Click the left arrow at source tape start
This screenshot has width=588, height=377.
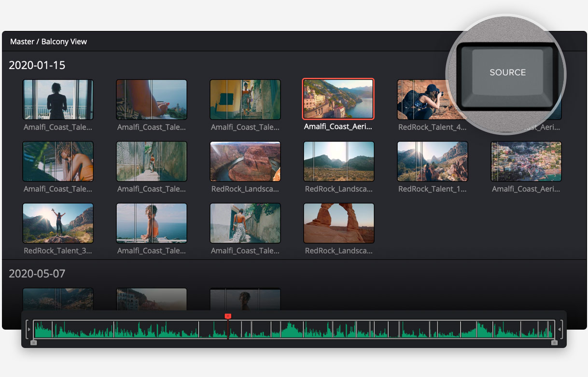point(28,330)
